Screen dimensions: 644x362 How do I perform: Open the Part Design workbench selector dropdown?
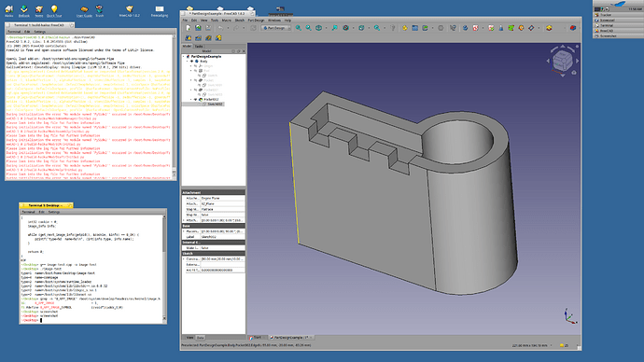coord(275,28)
